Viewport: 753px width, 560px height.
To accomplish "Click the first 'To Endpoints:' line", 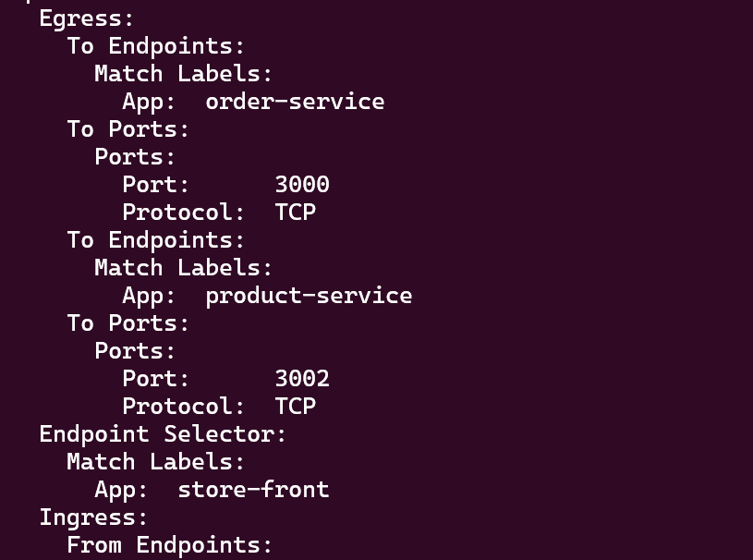I will [x=155, y=47].
